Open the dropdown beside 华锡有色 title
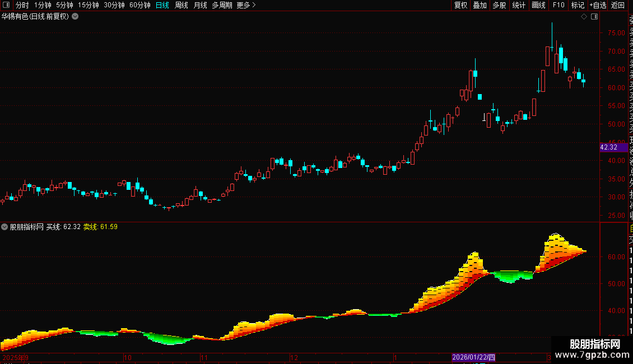This screenshot has width=633, height=364. [x=75, y=17]
